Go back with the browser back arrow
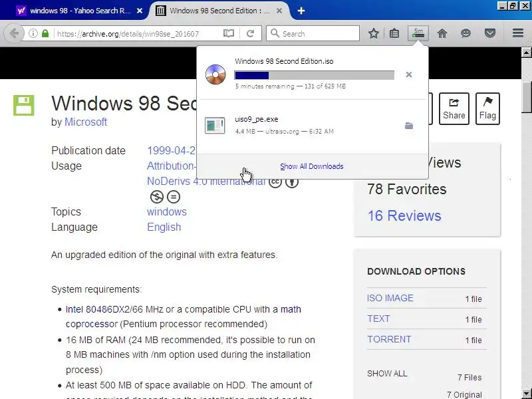Screen dimensions: 532x399 click(14, 34)
